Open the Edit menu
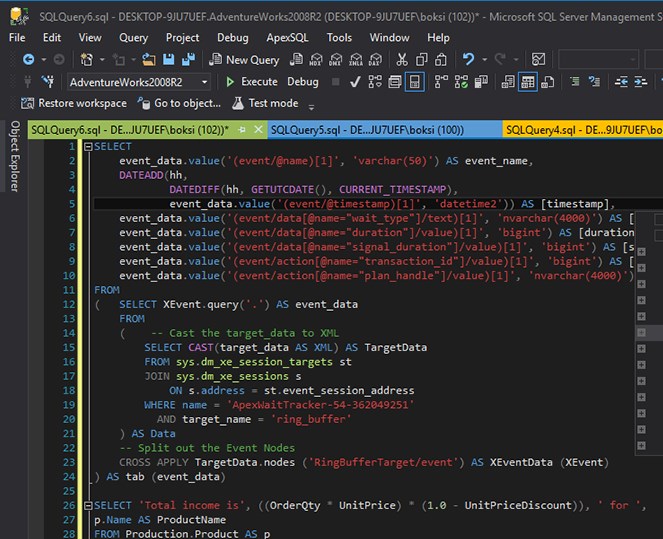 [x=52, y=38]
